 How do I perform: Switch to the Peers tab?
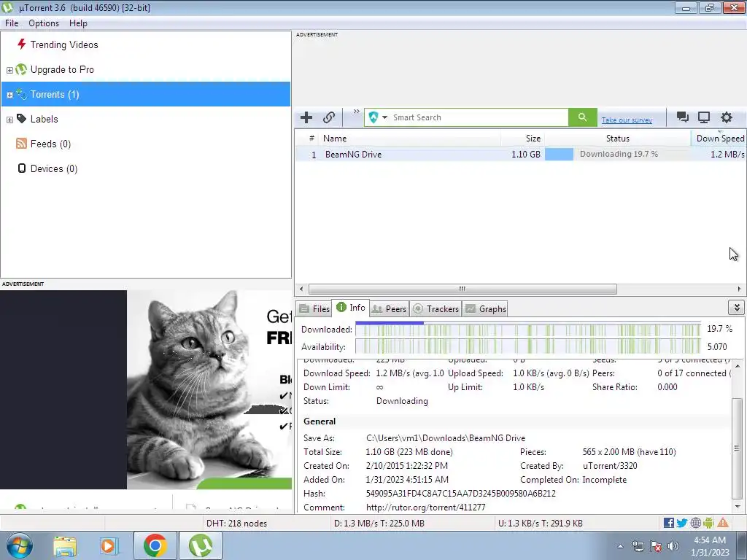point(389,308)
